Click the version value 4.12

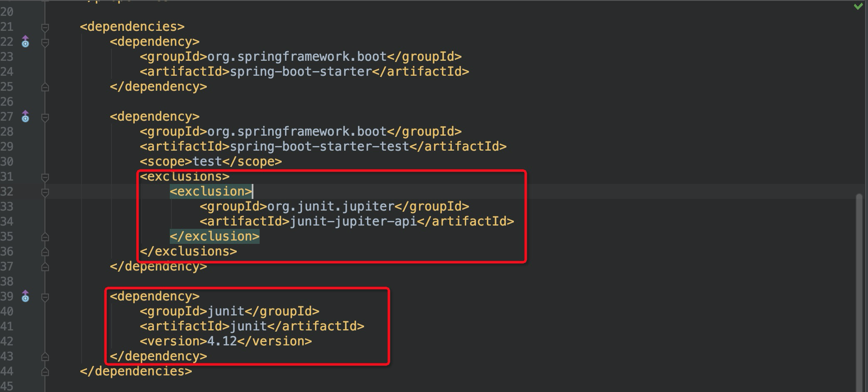222,341
